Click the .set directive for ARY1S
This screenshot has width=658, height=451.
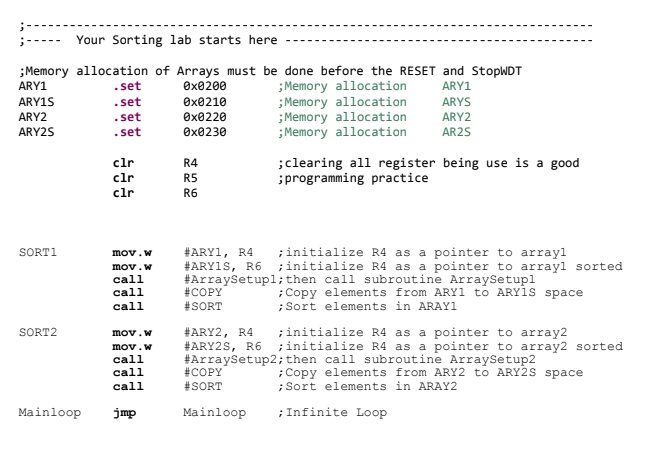[x=127, y=102]
